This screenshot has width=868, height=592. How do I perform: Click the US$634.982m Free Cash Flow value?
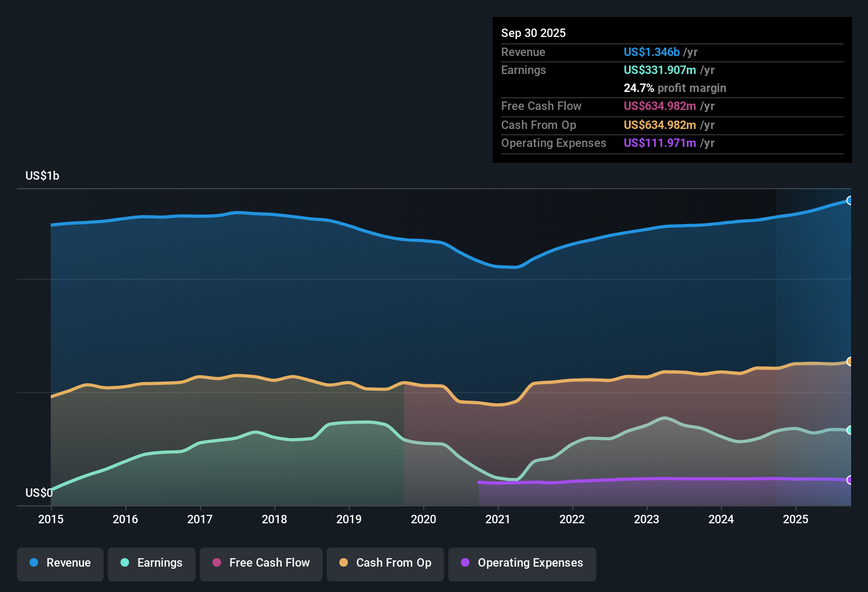coord(660,106)
